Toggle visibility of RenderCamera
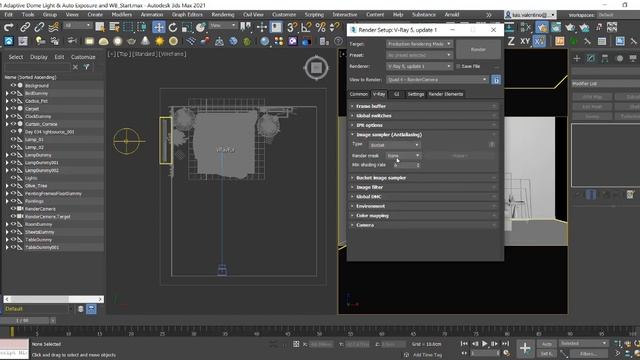Screen dimensions: 640x360 coord(13,209)
